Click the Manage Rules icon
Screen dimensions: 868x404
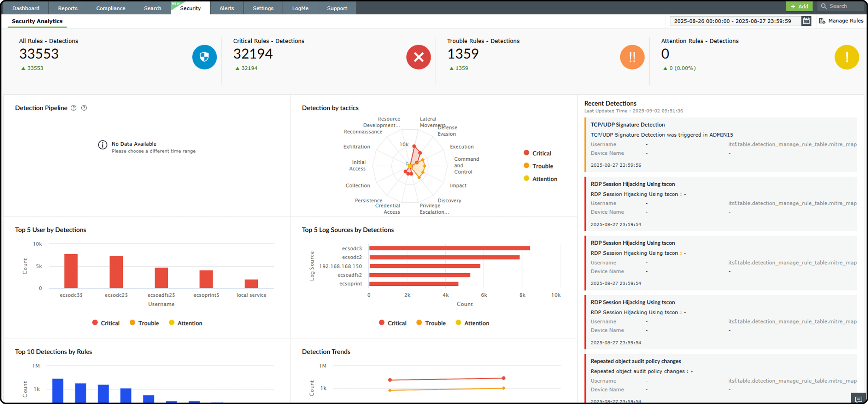point(822,21)
